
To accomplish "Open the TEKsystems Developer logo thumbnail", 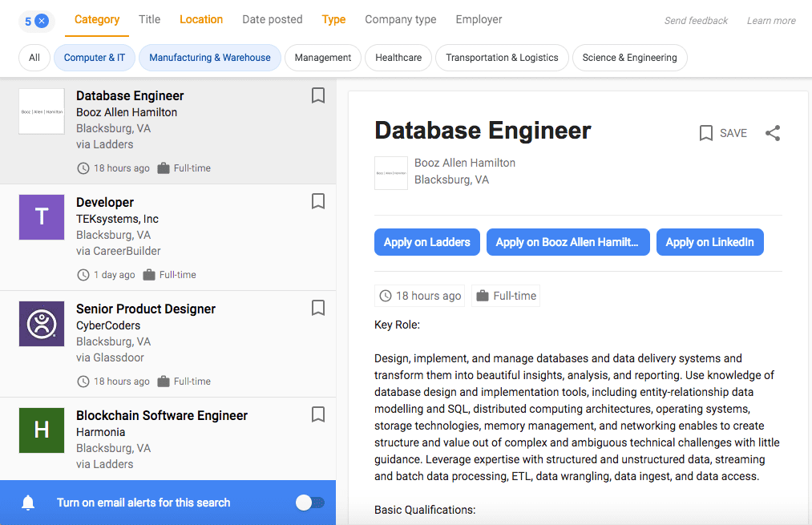I will [x=42, y=217].
